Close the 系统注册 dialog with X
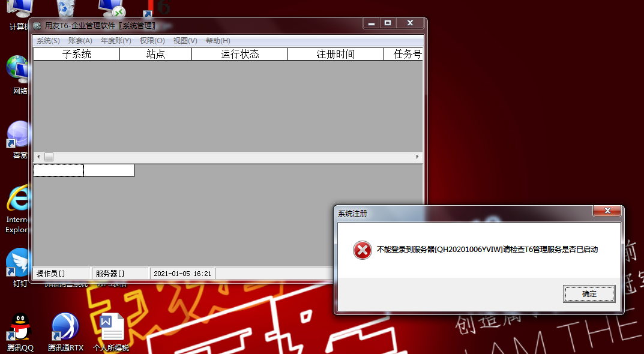Screen dimensions: 644x354 click(x=607, y=211)
